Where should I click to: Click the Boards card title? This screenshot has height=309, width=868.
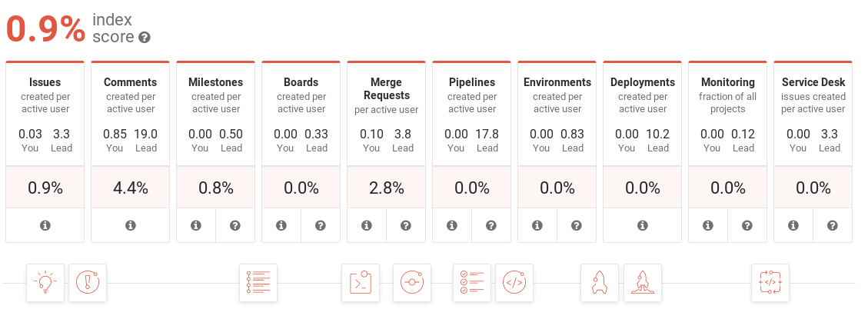point(301,82)
